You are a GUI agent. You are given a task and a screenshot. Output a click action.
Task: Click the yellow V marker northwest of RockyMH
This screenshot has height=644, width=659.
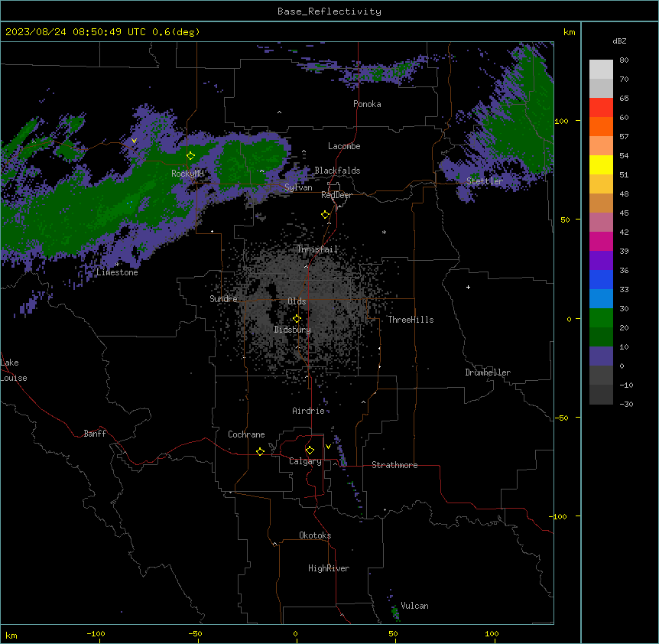tap(134, 141)
